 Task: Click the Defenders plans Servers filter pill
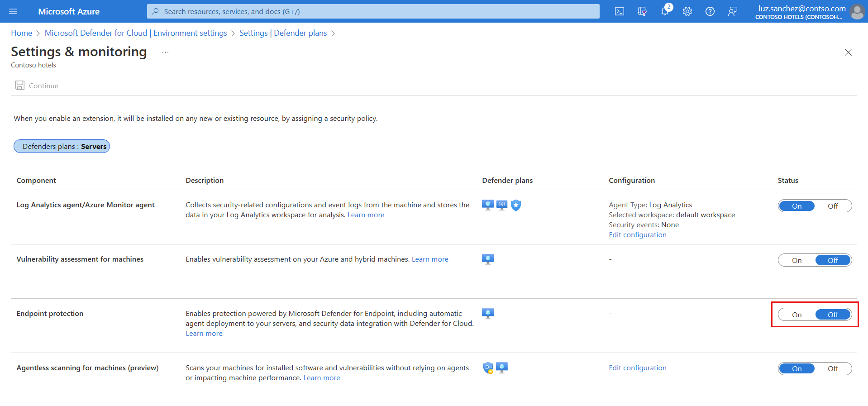pyautogui.click(x=62, y=146)
